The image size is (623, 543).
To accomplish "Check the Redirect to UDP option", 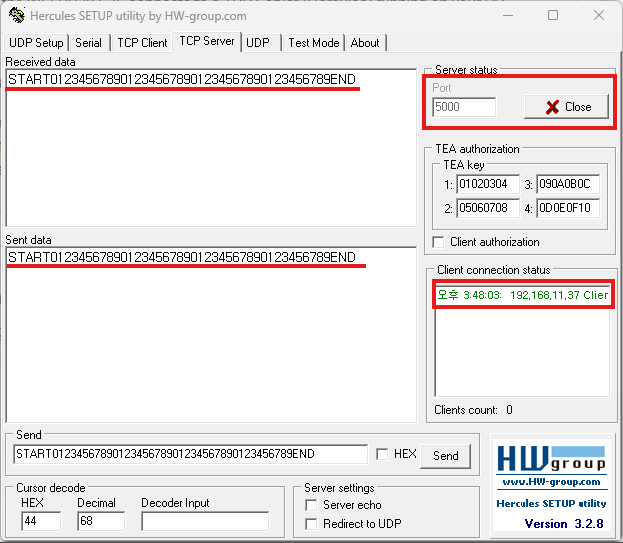I will (311, 524).
